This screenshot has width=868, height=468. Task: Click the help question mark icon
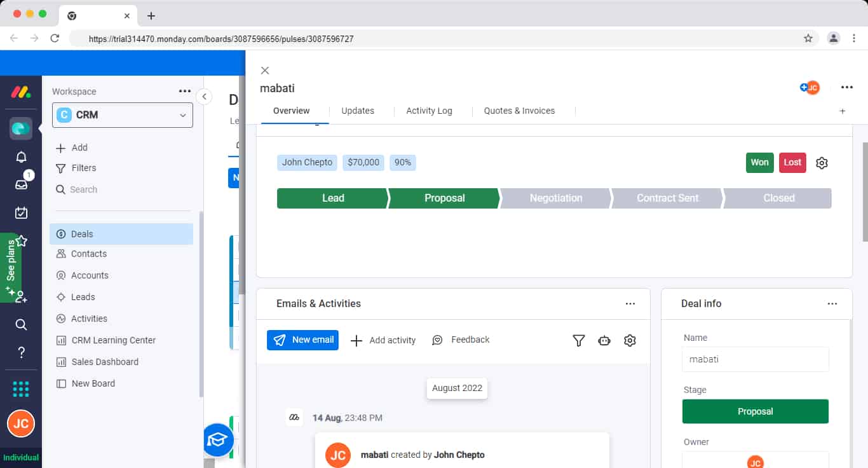point(21,352)
